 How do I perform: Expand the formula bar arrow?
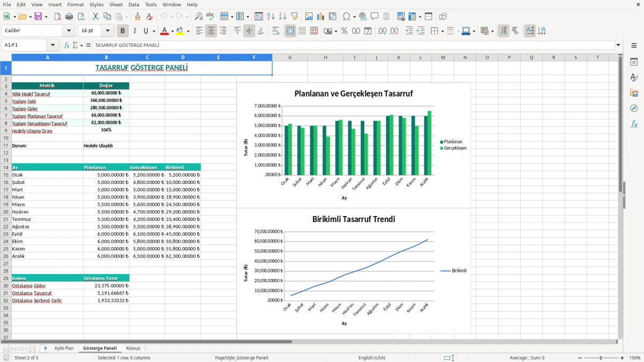click(x=618, y=45)
